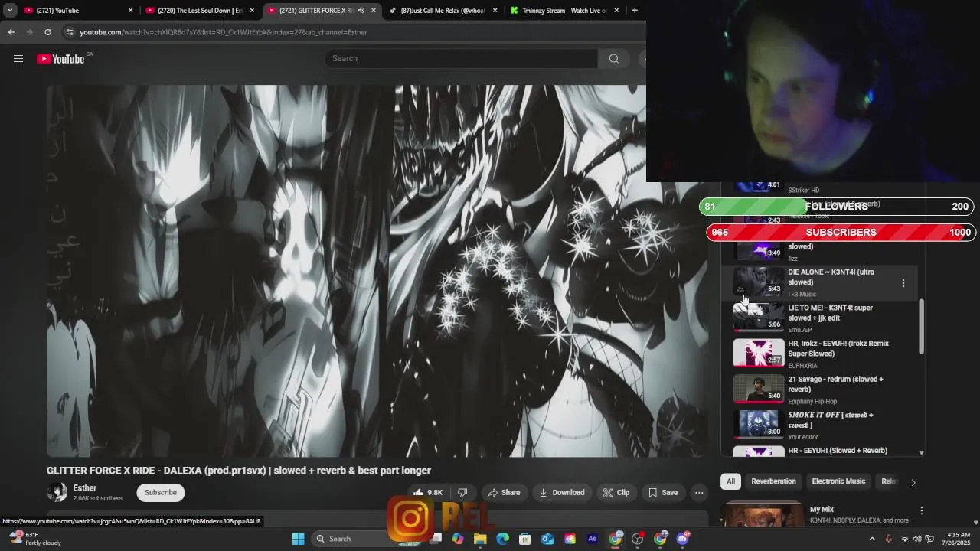Viewport: 980px width, 551px height.
Task: Select the Reverberation filter chip
Action: click(773, 481)
